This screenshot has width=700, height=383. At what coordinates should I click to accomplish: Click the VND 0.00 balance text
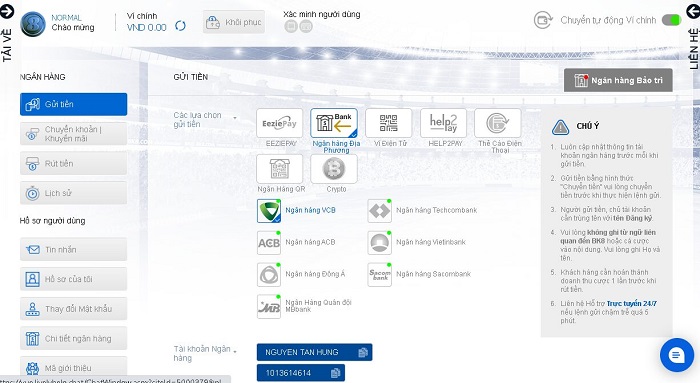coord(146,28)
